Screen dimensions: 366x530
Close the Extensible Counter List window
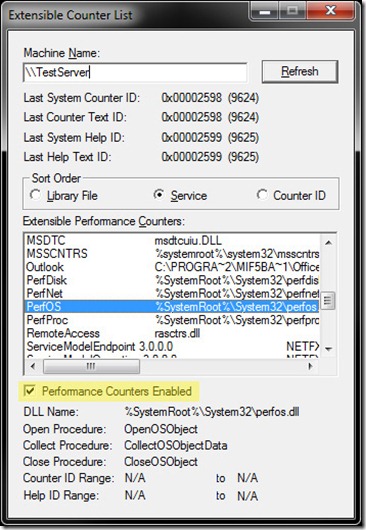(x=331, y=11)
